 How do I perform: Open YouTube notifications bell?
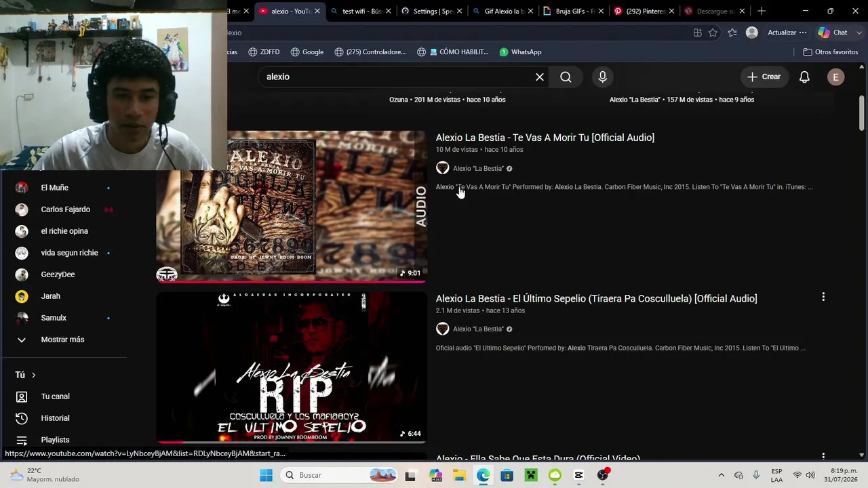(804, 77)
